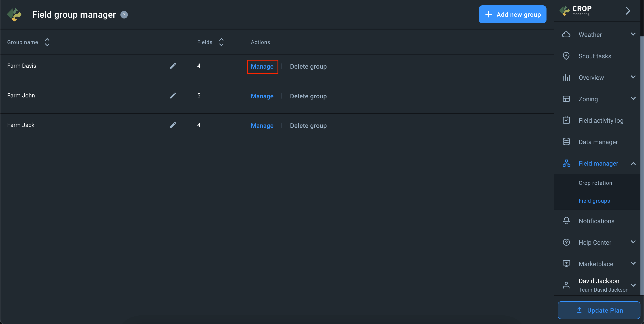Image resolution: width=644 pixels, height=324 pixels.
Task: Select Crop rotation submenu item
Action: click(595, 183)
